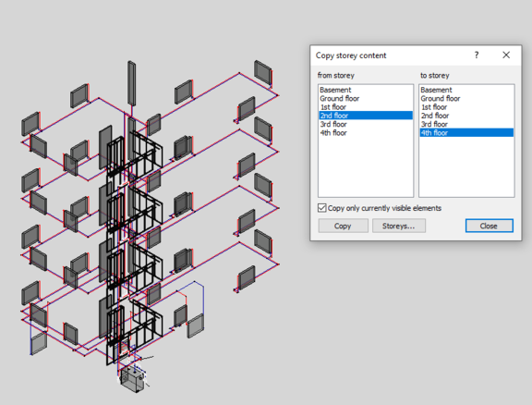532x405 pixels.
Task: Choose 1st floor in from storey list
Action: click(x=366, y=107)
